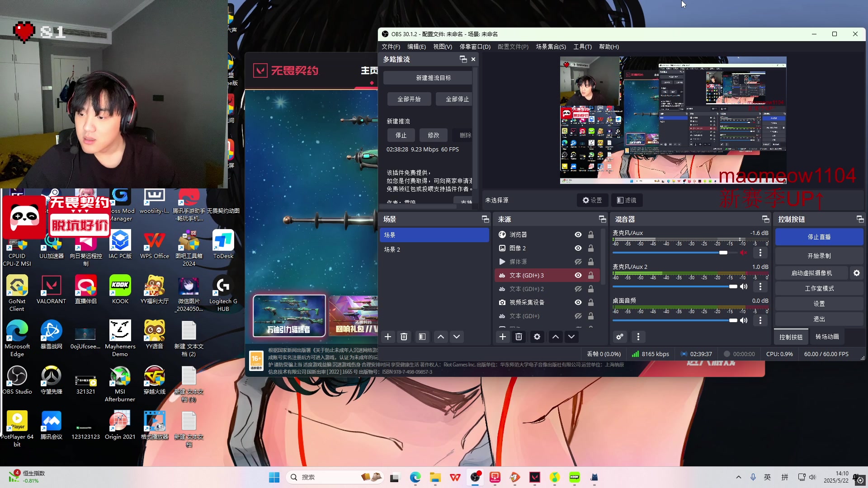Pop out the 混音器 dock with its float icon
Image resolution: width=868 pixels, height=488 pixels.
click(x=766, y=219)
